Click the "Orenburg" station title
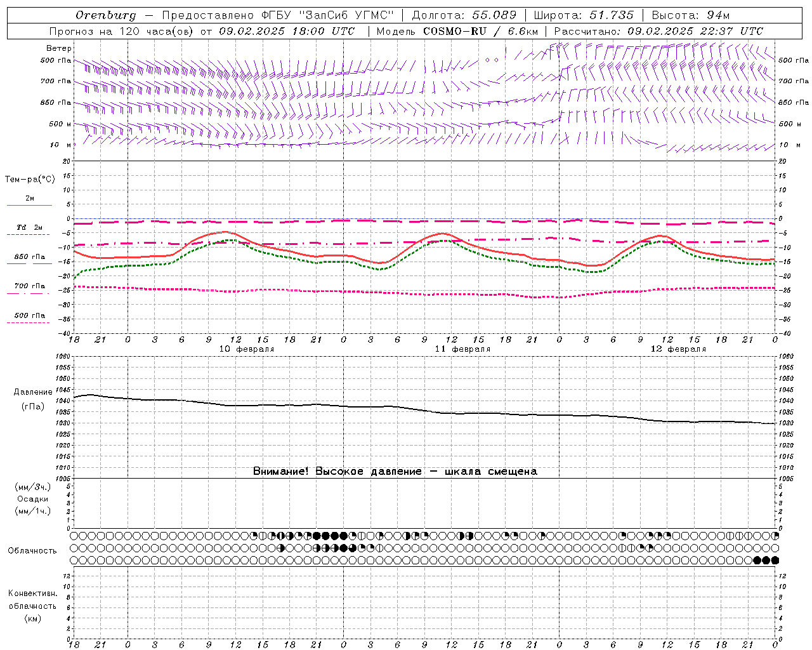 (105, 15)
